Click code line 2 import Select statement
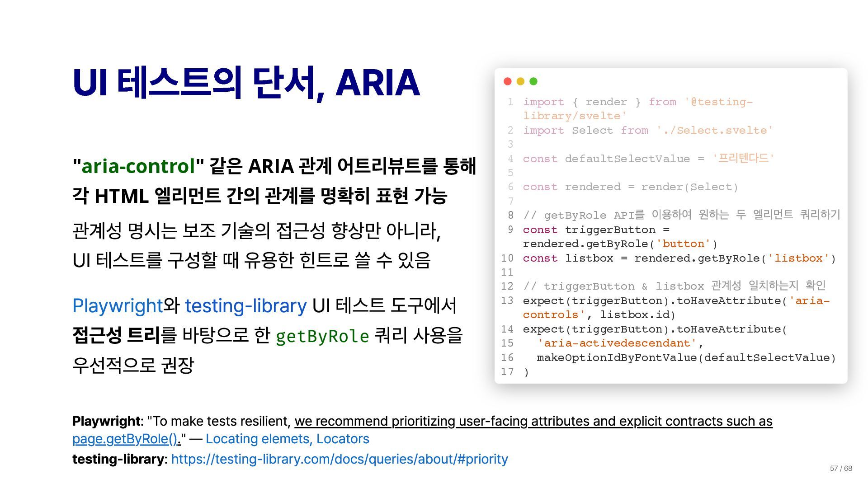This screenshot has height=488, width=868. point(648,131)
